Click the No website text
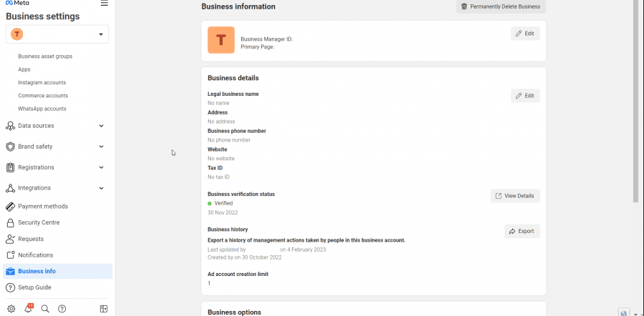The height and width of the screenshot is (316, 644). 221,159
